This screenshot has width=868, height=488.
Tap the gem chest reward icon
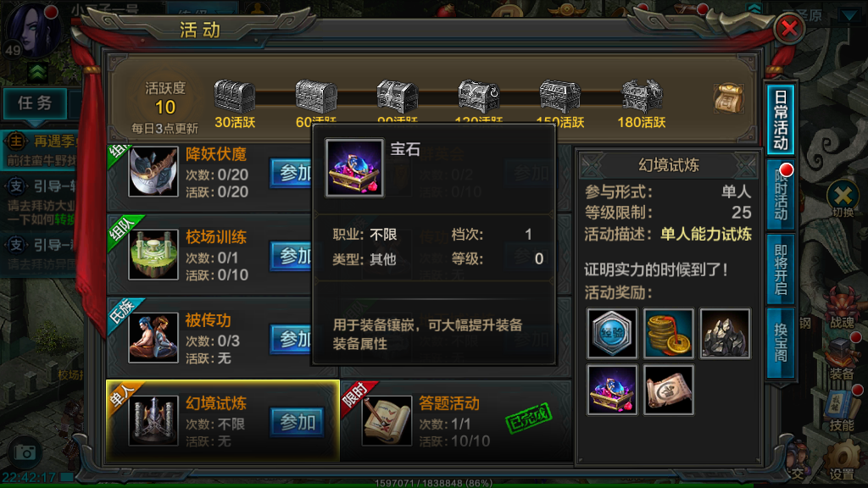point(612,390)
